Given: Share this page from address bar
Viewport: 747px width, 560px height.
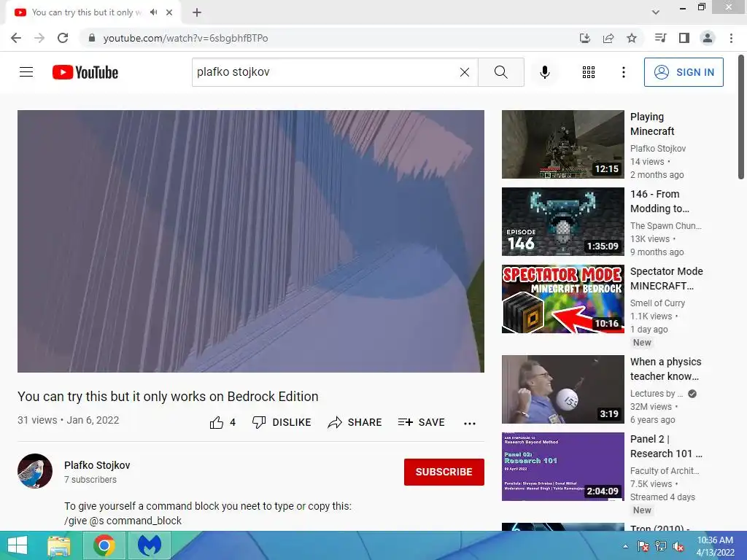Looking at the screenshot, I should [608, 38].
